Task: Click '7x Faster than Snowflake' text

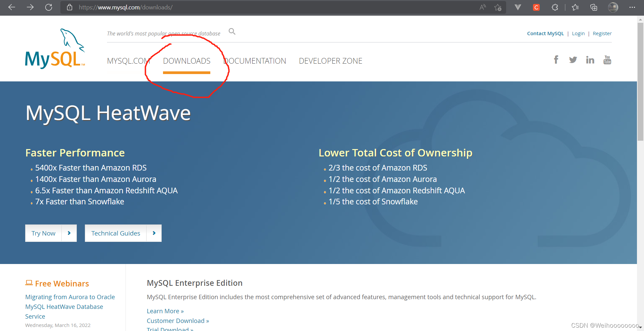Action: (79, 202)
